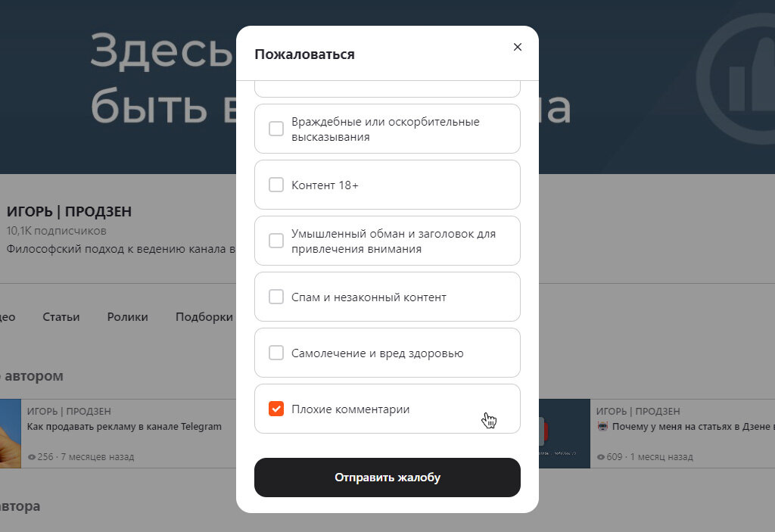Check the "Умышленный обман и заголовок" checkbox
775x532 pixels.
coord(276,240)
